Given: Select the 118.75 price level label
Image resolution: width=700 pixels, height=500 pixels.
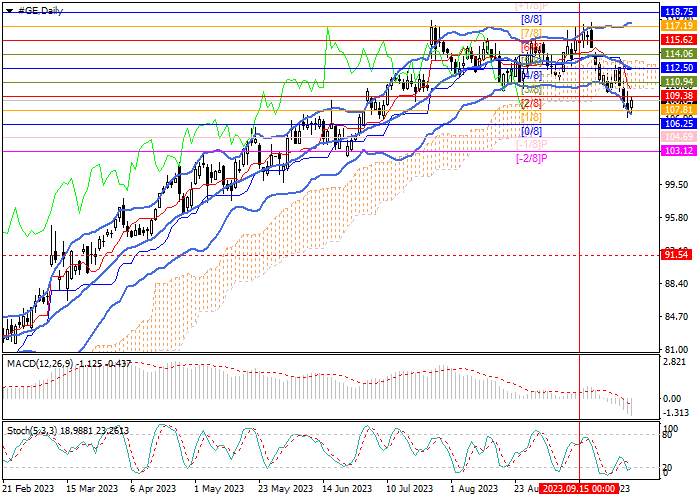Looking at the screenshot, I should pos(678,12).
